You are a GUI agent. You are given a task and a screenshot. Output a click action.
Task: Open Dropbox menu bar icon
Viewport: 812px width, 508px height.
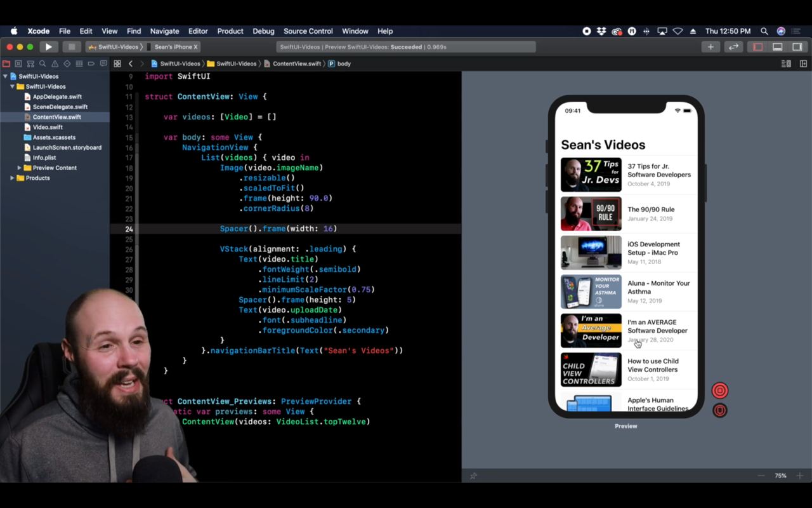click(x=601, y=31)
